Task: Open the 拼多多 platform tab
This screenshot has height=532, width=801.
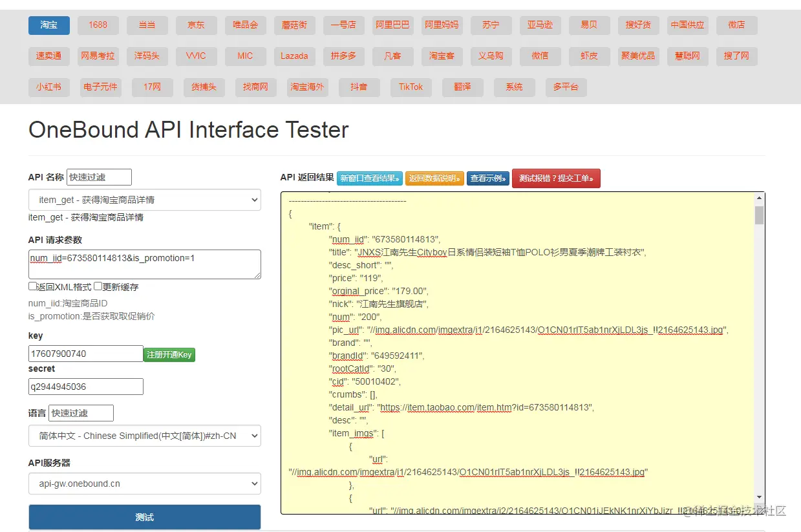Action: point(343,56)
